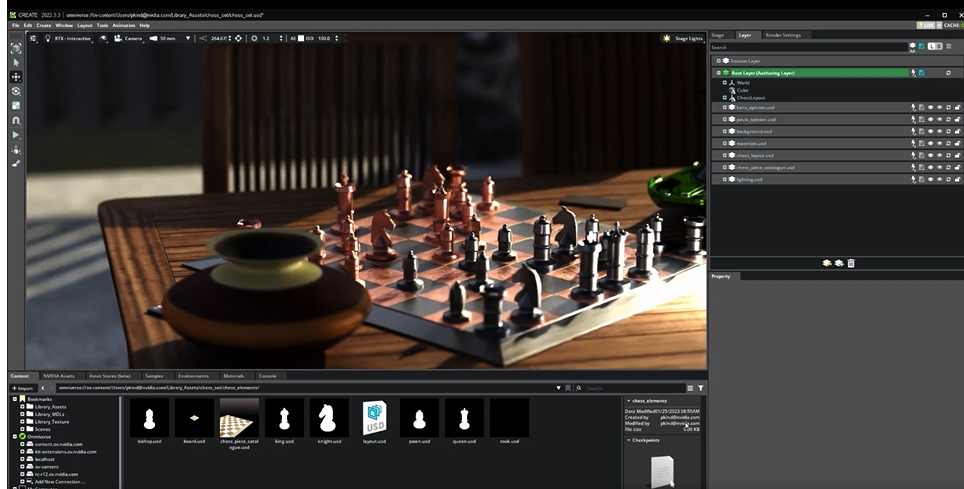Switch to the NVIDIA Assets tab
The width and height of the screenshot is (964, 489).
[59, 376]
